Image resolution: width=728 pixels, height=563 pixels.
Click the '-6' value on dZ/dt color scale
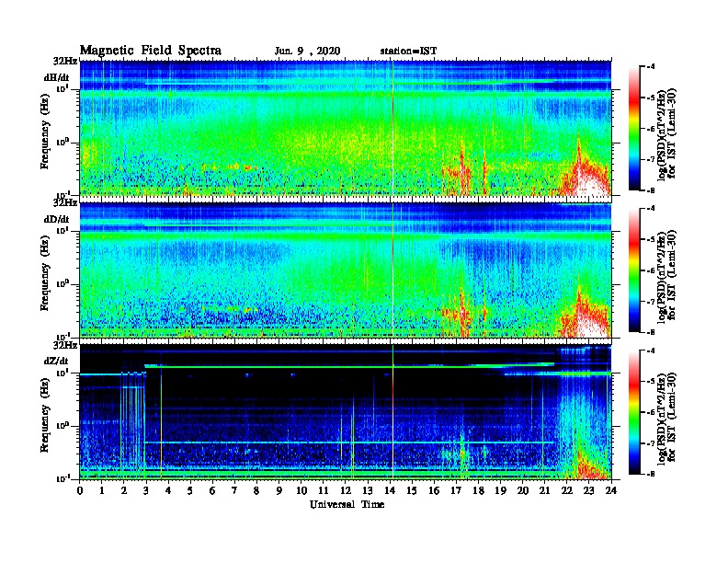pos(651,412)
